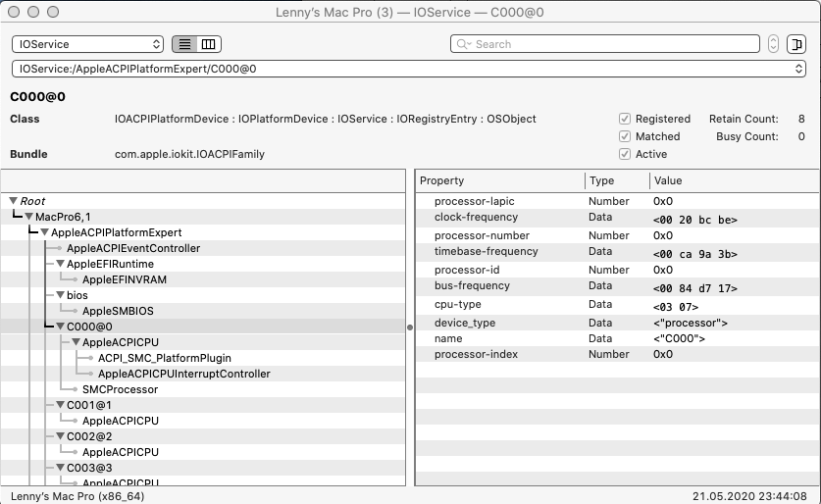Click the value <00 20 bc be>
821x504 pixels.
(694, 220)
